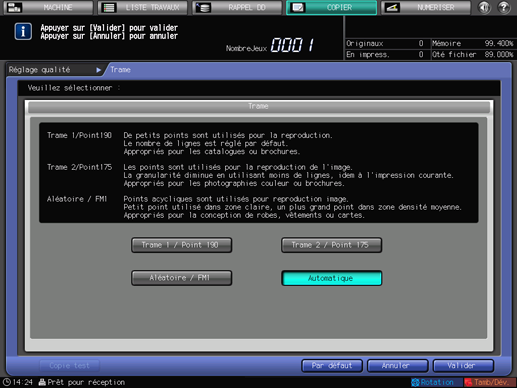The image size is (517, 388).
Task: Open the NUMERISER tab
Action: tap(426, 7)
